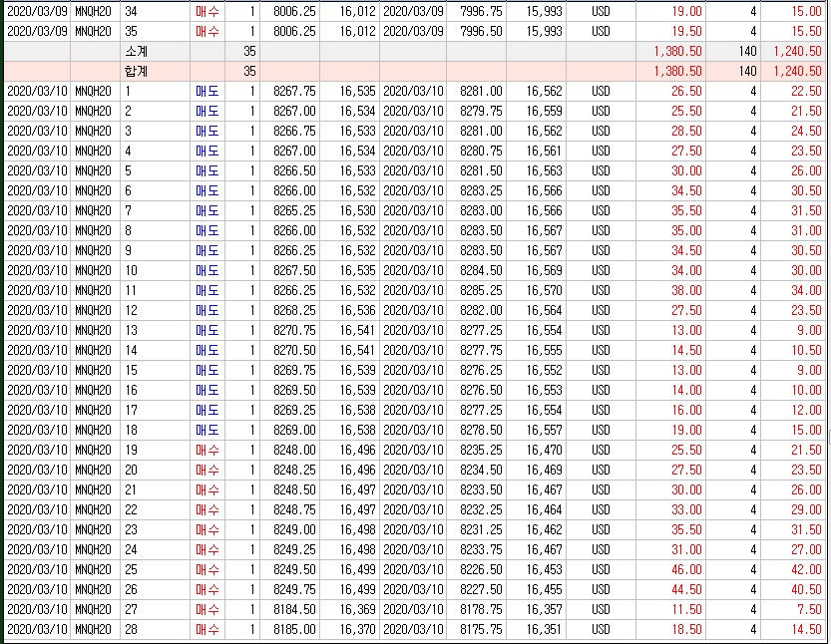Click the 매수 cell in trade 19 row
This screenshot has height=644, width=831.
208,451
